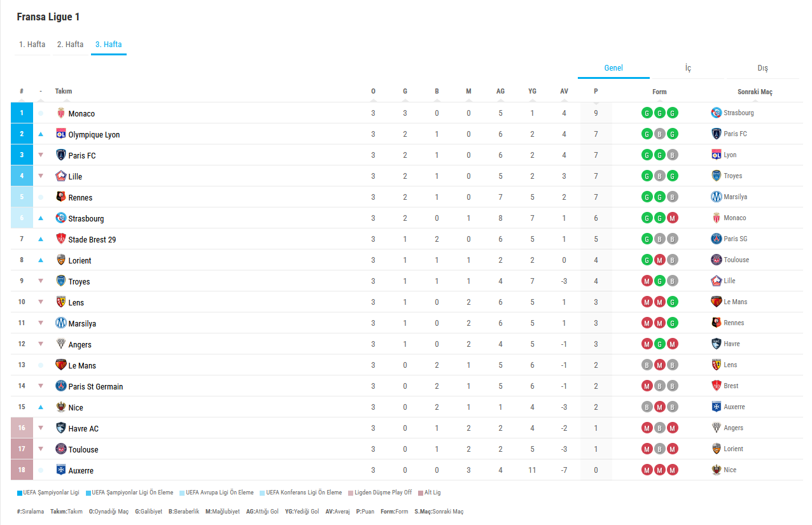This screenshot has height=525, width=812.
Task: Open the Olympique Lyon team page
Action: pyautogui.click(x=94, y=135)
